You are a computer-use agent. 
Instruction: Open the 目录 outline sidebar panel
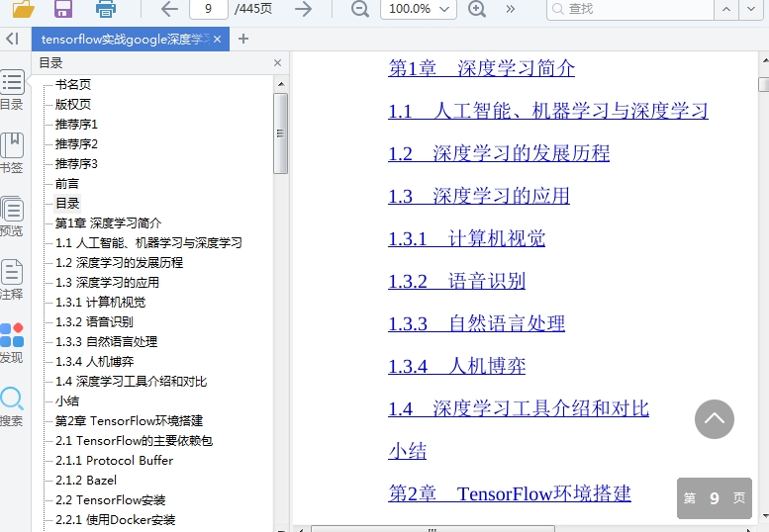(x=12, y=91)
